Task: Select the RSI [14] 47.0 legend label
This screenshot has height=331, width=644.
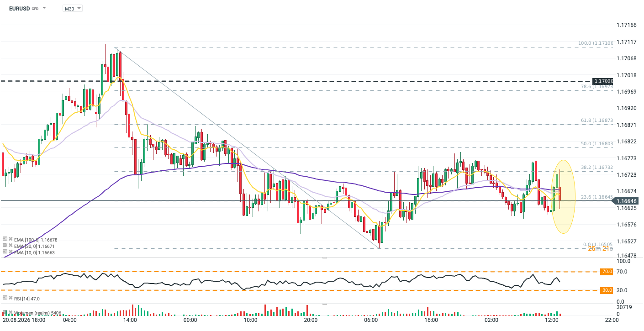Action: pos(27,299)
